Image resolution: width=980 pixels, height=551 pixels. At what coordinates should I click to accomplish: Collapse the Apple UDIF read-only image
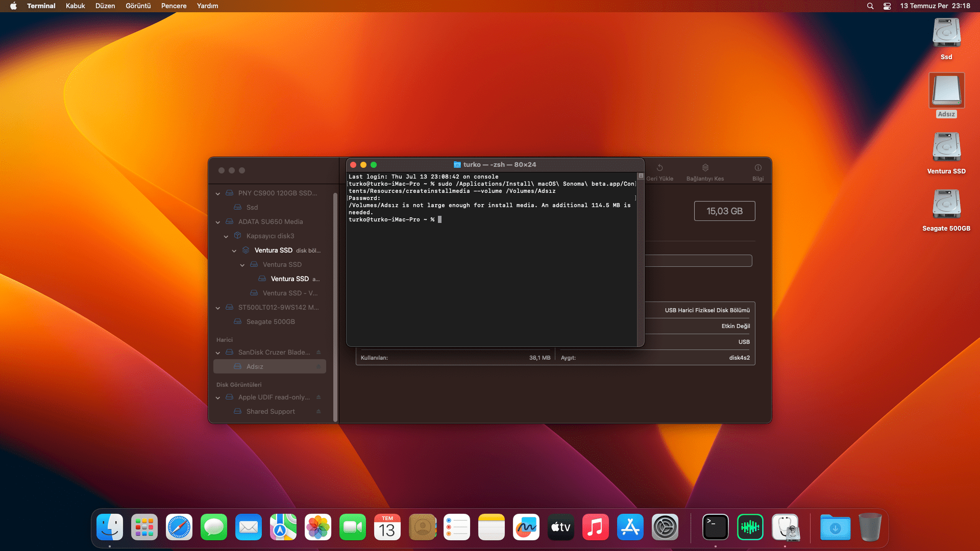[218, 397]
